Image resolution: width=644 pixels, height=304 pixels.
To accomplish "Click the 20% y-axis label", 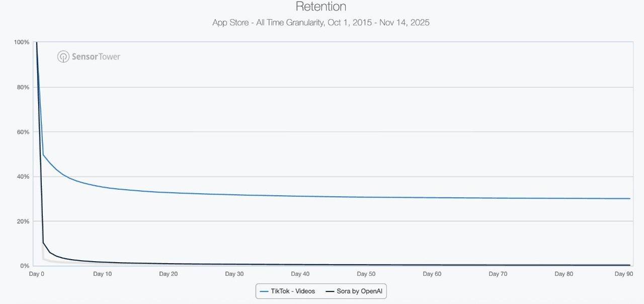I will 23,221.
